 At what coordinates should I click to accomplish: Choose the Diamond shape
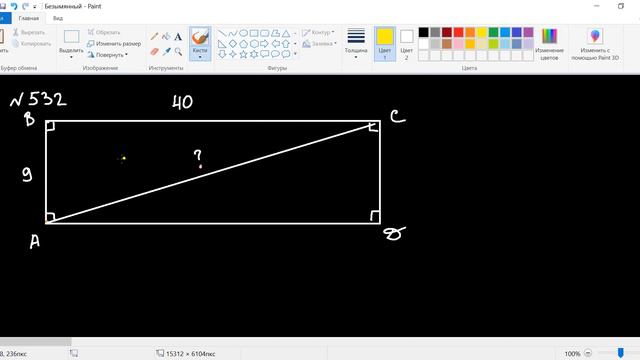(x=233, y=44)
